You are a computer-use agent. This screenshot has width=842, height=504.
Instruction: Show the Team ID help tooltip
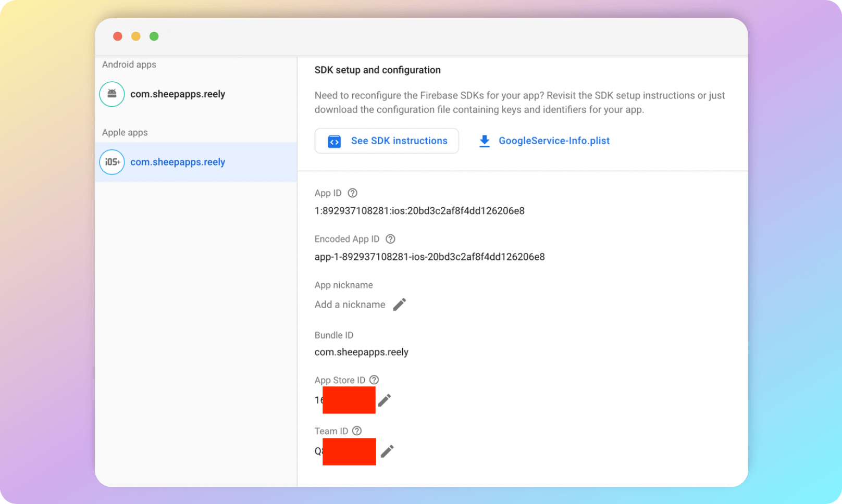pyautogui.click(x=357, y=431)
